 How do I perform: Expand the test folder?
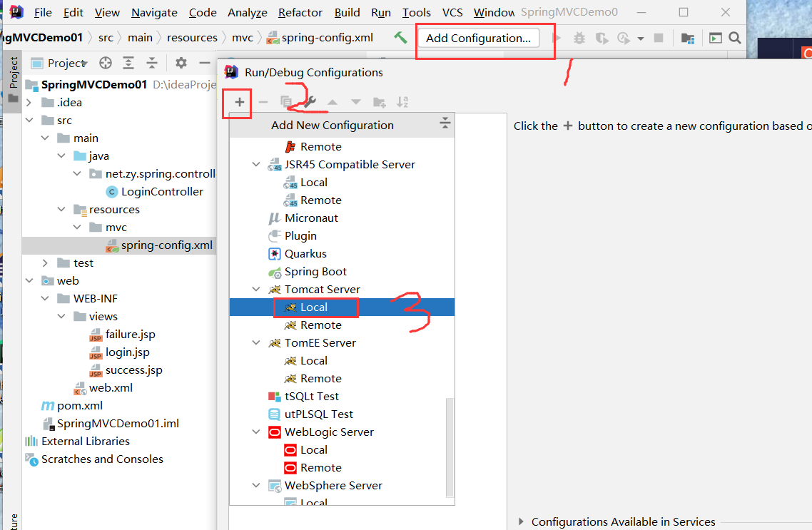[x=45, y=263]
